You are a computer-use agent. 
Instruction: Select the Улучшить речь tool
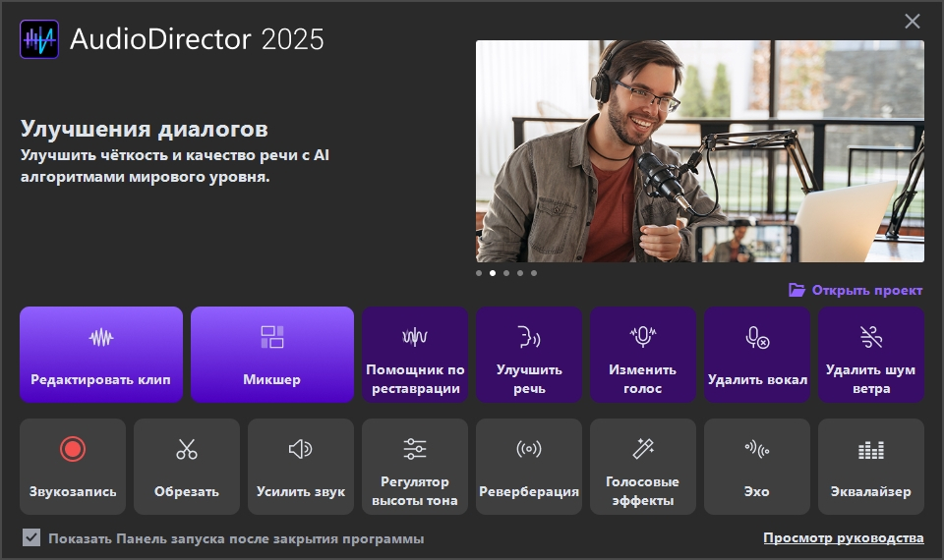point(529,355)
